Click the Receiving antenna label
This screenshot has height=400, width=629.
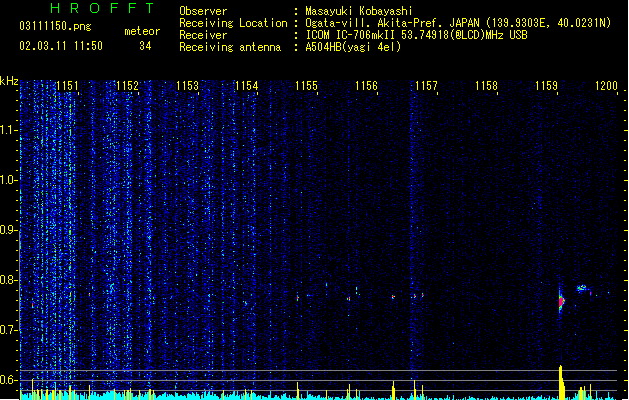[230, 47]
